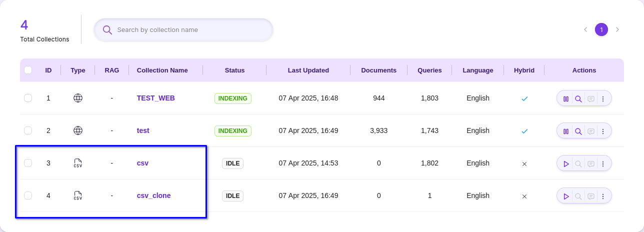
Task: Click the Collection Name column header
Action: pyautogui.click(x=162, y=70)
